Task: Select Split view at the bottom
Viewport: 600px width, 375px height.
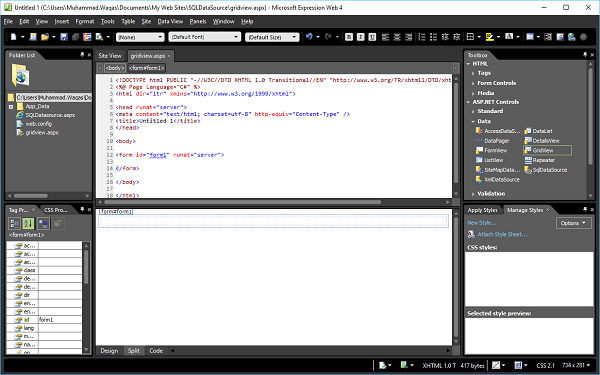Action: (134, 351)
